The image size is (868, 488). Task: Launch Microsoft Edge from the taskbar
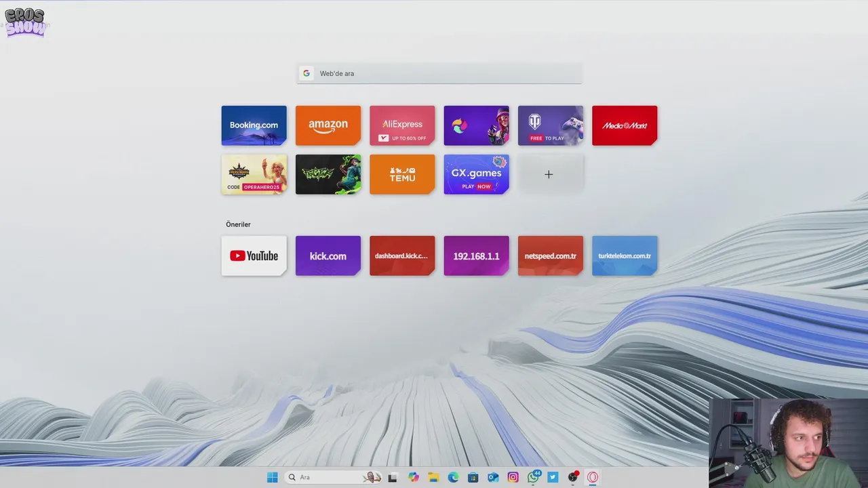tap(453, 477)
